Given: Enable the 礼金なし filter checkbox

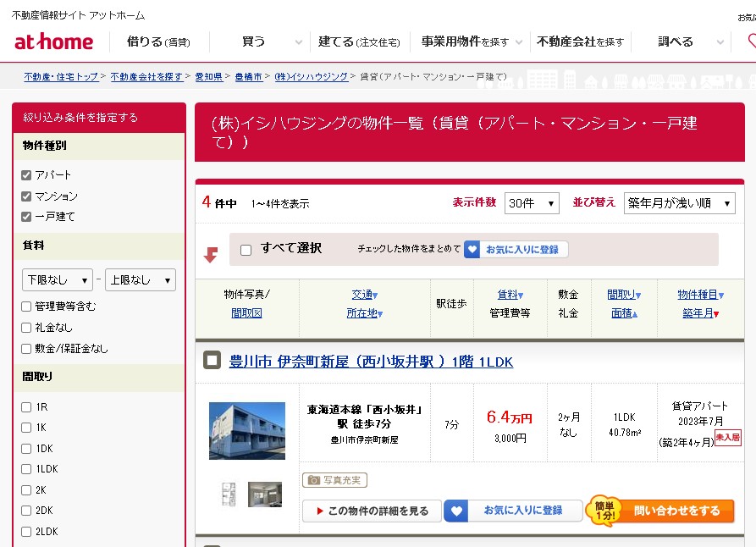Looking at the screenshot, I should (x=27, y=328).
